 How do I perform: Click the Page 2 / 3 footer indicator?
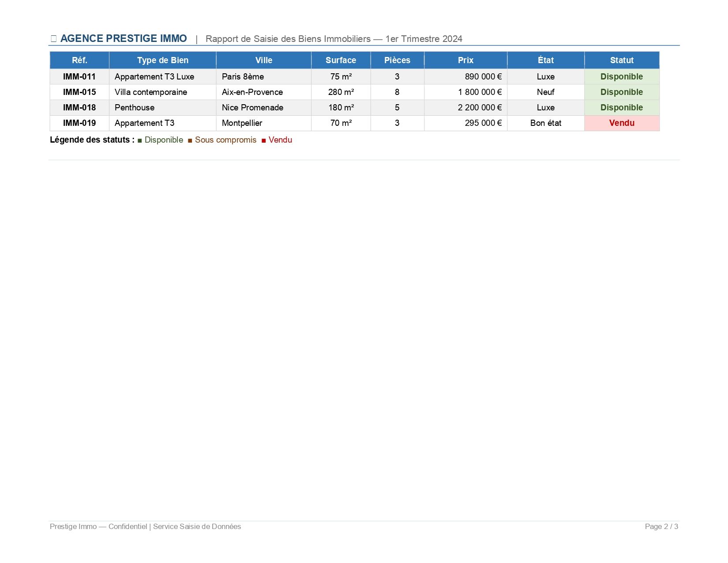[661, 526]
